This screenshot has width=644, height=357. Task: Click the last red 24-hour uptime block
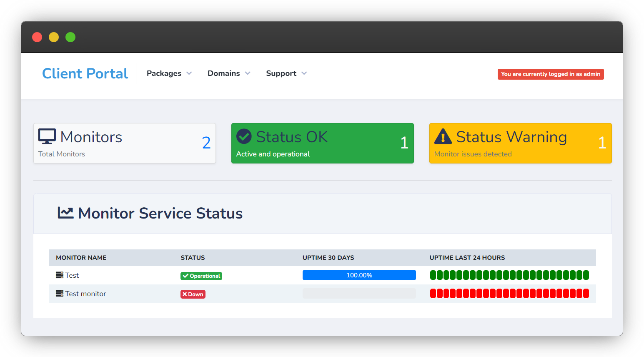tap(586, 293)
